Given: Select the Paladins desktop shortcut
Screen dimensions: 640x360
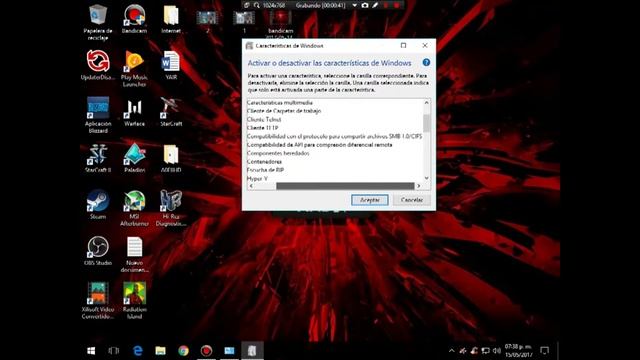Looking at the screenshot, I should (134, 158).
